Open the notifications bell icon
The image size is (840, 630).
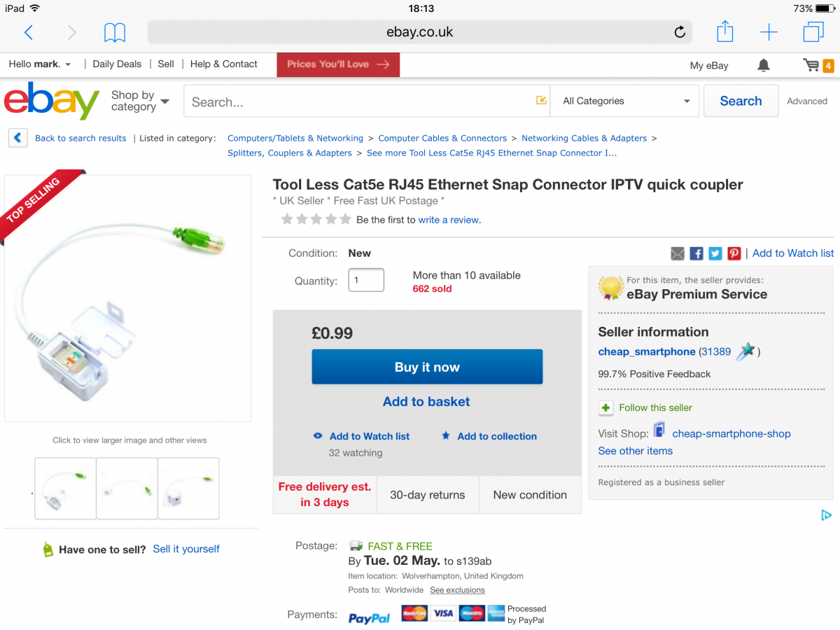tap(764, 65)
